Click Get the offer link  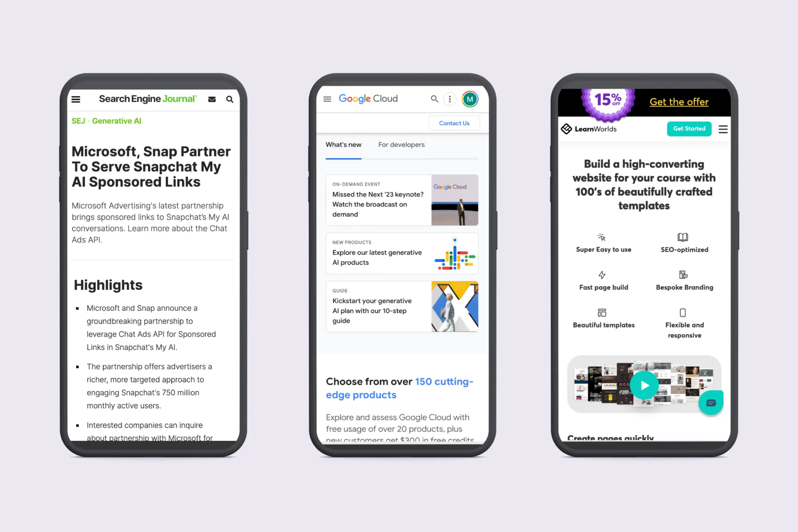pyautogui.click(x=679, y=101)
